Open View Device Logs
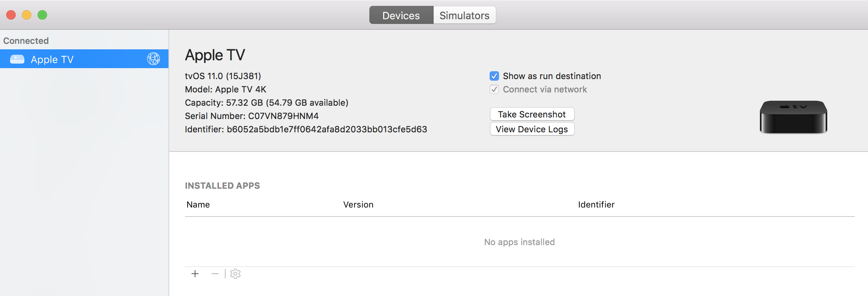This screenshot has height=296, width=868. (532, 129)
